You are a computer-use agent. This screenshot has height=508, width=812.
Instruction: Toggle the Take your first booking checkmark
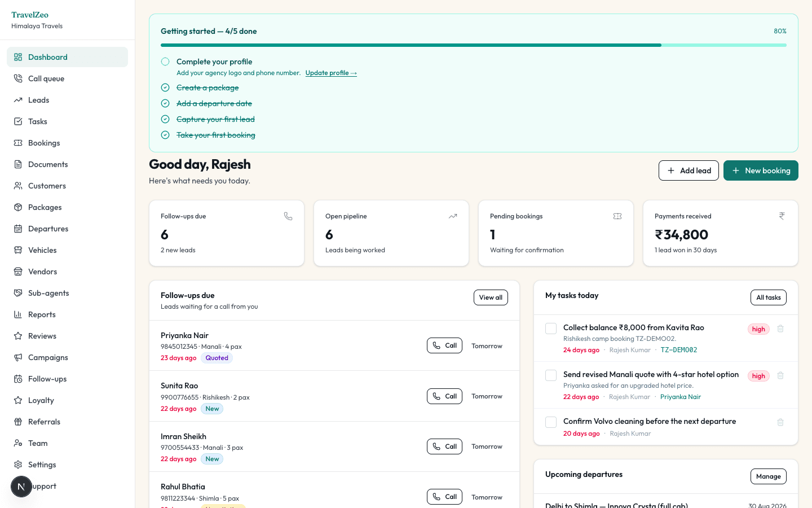165,135
